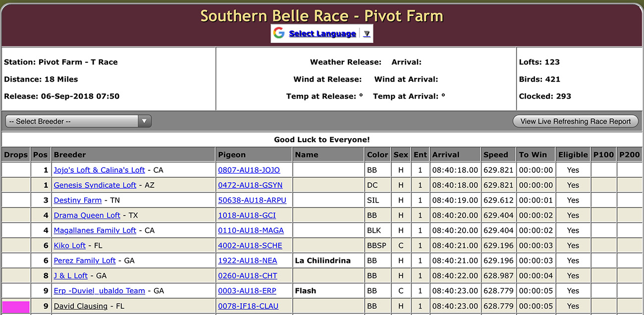Open the David Clausing breeder link
The width and height of the screenshot is (644, 315).
click(x=80, y=307)
